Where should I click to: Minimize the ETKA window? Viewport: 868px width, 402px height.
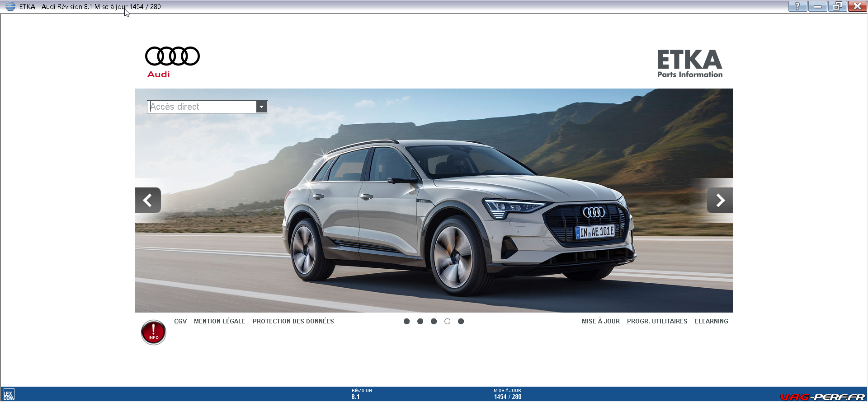tap(817, 6)
